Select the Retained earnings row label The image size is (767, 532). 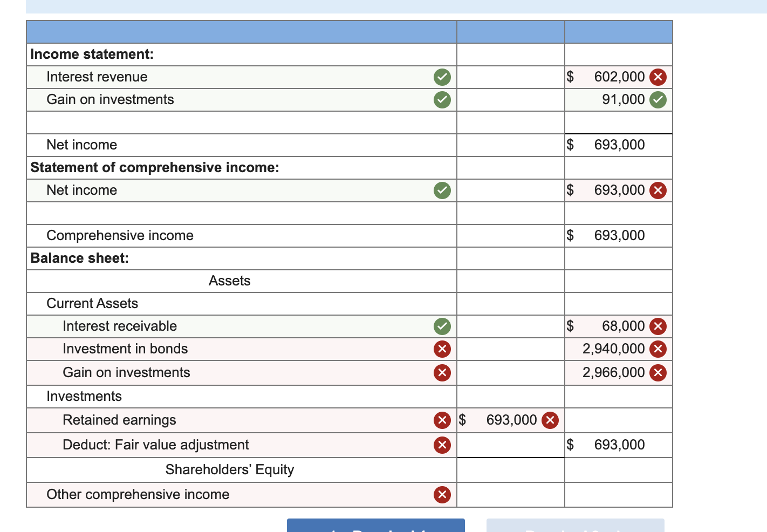pos(119,420)
